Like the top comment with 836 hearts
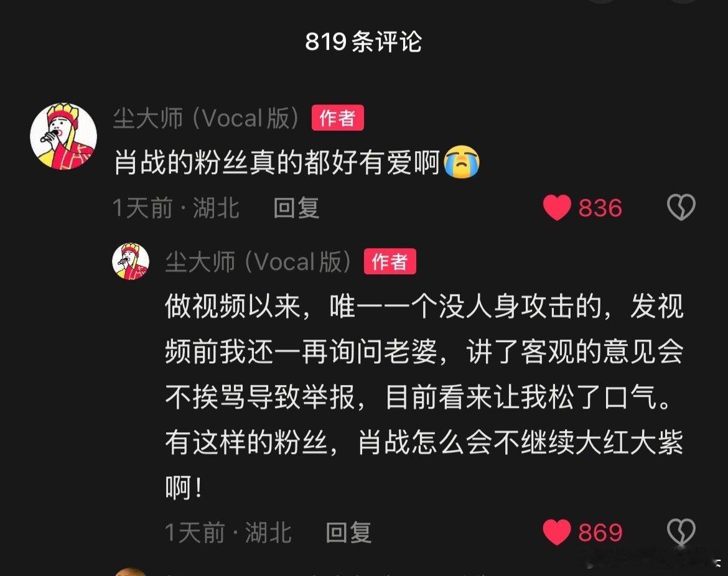The width and height of the screenshot is (728, 576). 557,208
